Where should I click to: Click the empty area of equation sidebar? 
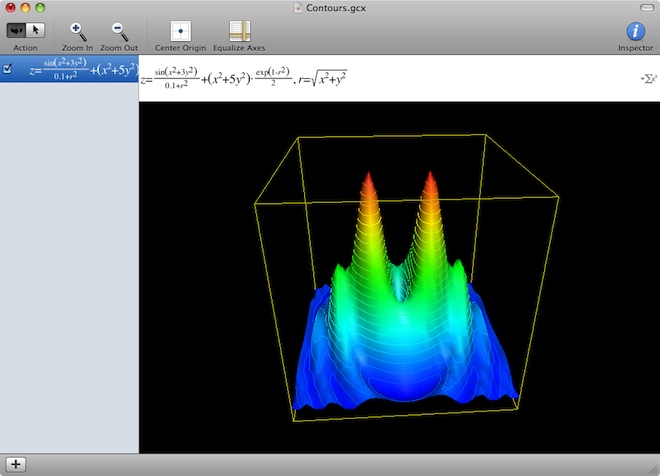point(68,270)
